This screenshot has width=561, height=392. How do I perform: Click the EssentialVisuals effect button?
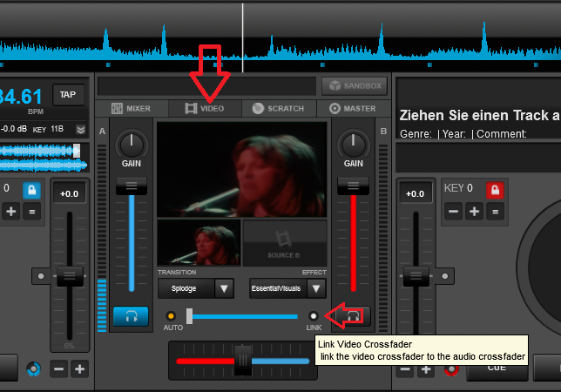coord(278,288)
